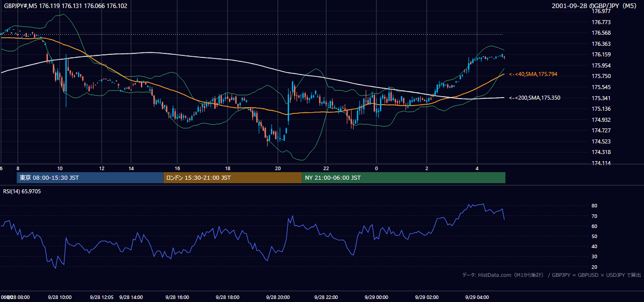Click price axis value 174.727
Image resolution: width=644 pixels, height=302 pixels.
click(602, 130)
